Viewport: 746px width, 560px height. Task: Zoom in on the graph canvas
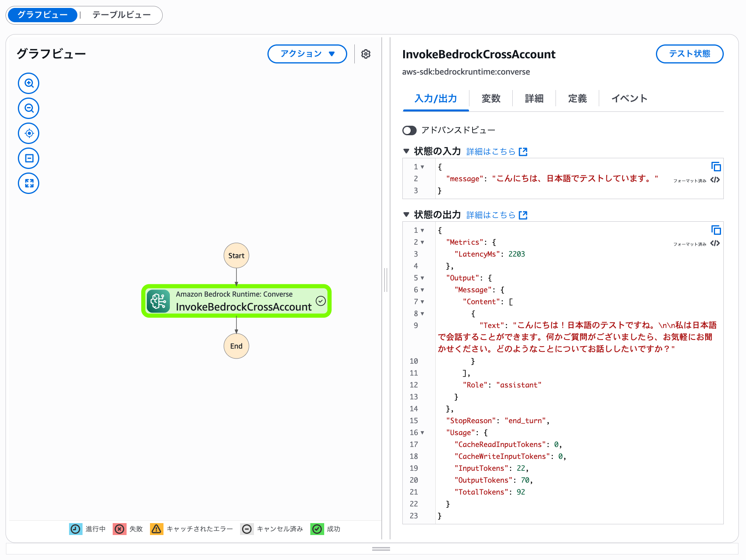pyautogui.click(x=29, y=83)
